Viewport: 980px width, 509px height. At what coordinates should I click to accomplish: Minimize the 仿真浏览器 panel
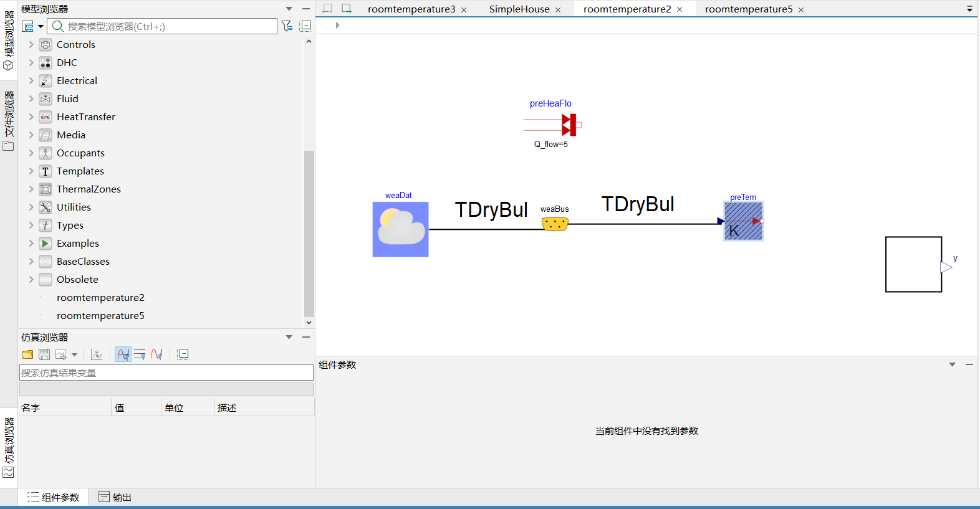pos(305,337)
